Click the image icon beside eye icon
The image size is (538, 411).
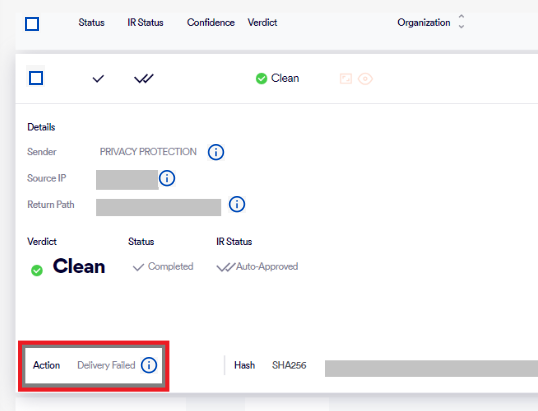pos(346,79)
